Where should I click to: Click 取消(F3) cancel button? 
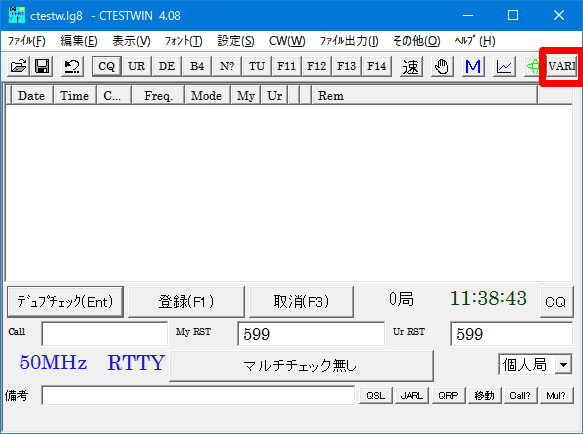point(301,302)
